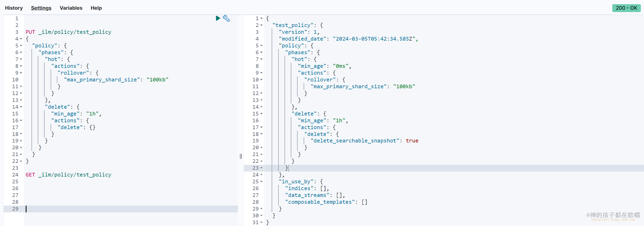Open the Help menu
The width and height of the screenshot is (644, 226).
tap(96, 8)
